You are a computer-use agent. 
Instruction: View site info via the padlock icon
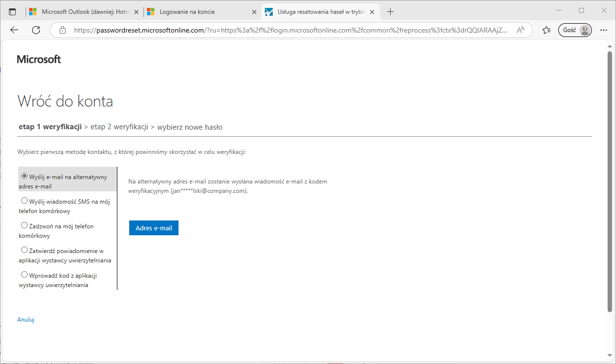click(63, 30)
